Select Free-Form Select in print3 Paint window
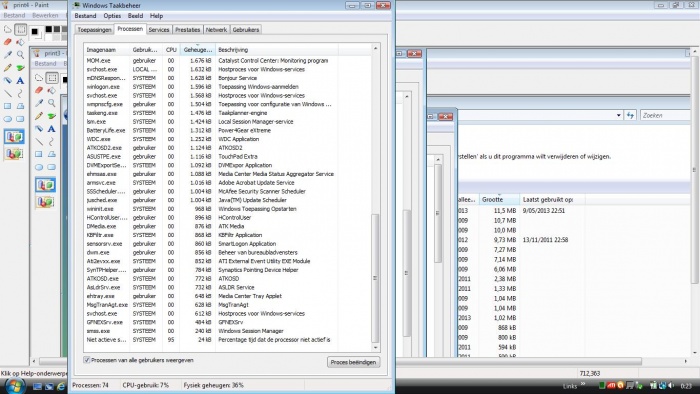 [39, 78]
